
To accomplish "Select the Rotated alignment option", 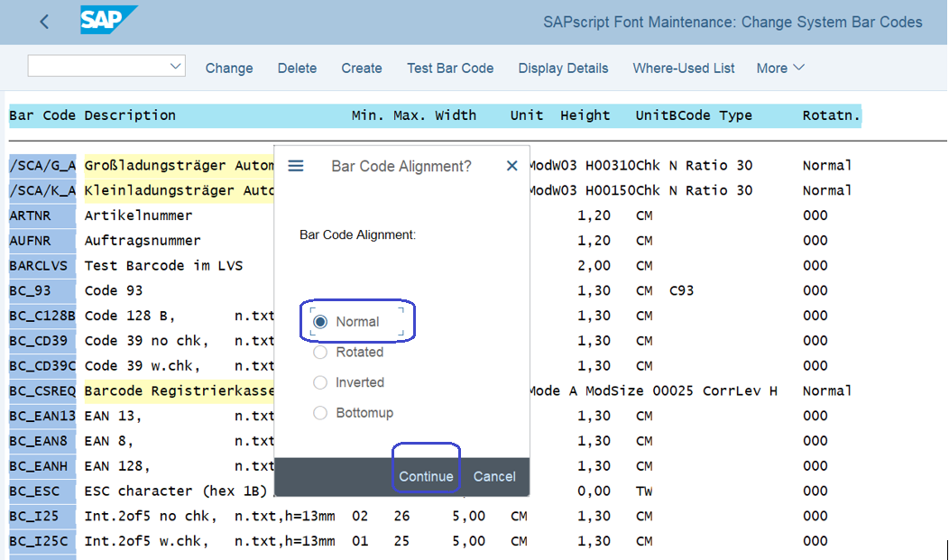I will [320, 352].
